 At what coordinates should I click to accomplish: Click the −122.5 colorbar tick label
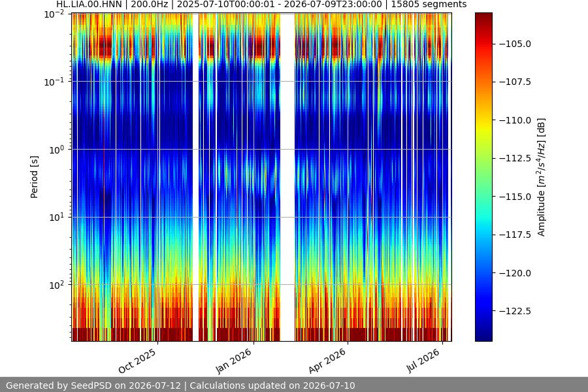pos(515,311)
